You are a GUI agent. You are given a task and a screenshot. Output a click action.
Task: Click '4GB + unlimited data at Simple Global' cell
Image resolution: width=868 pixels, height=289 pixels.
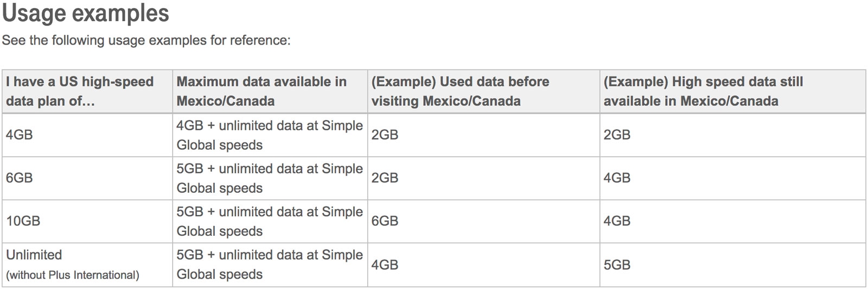coord(270,135)
